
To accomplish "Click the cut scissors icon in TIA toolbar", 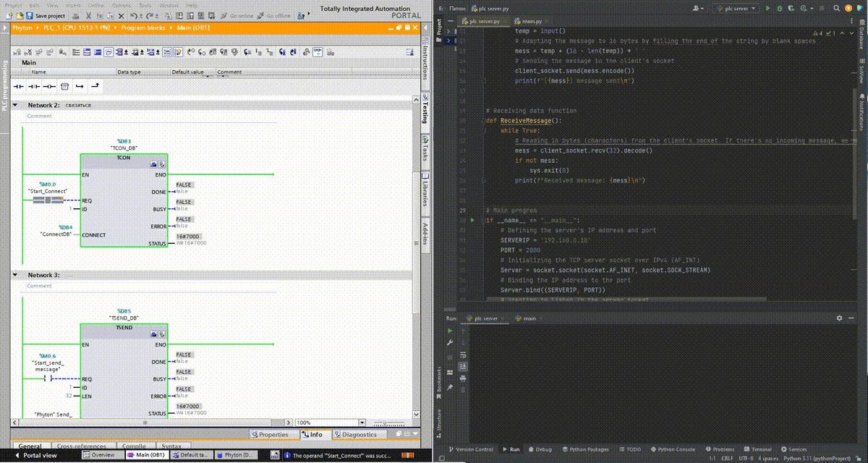I will point(87,15).
